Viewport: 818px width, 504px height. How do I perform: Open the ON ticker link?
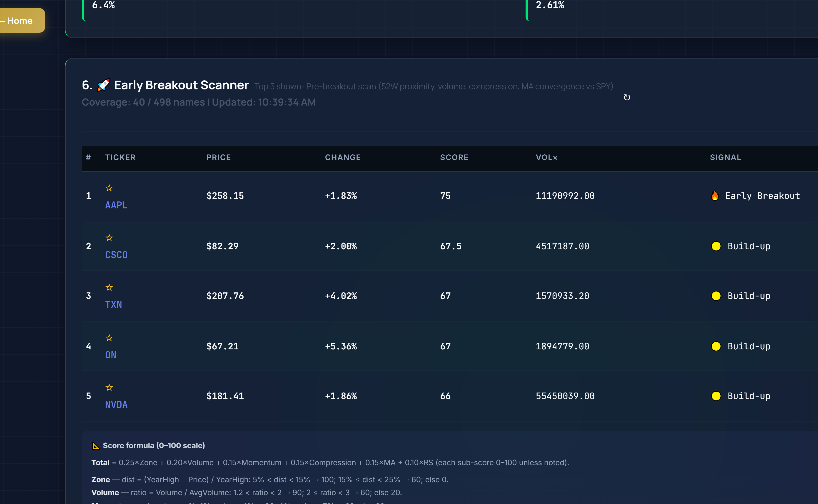[x=110, y=355]
